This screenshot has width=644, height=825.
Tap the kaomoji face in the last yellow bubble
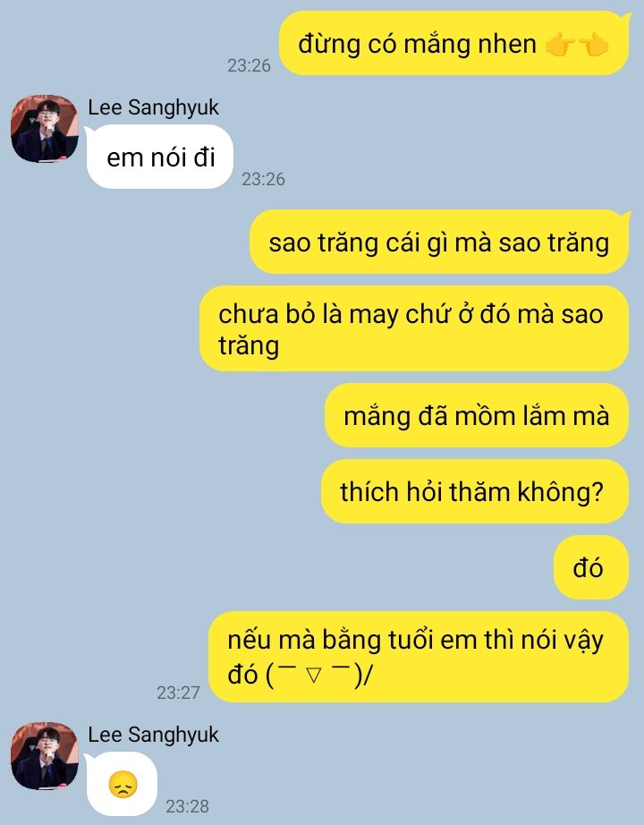tap(318, 674)
